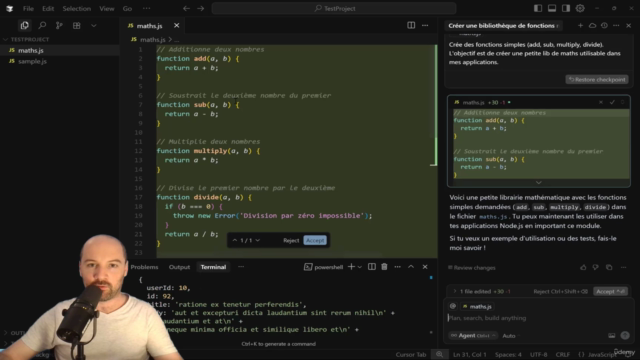Open the View menu
Screen dimensions: 640x360
107,8
